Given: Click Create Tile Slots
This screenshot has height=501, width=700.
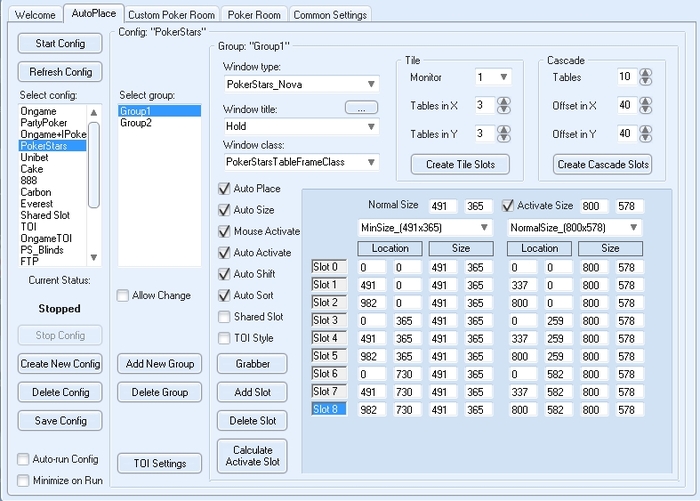Looking at the screenshot, I should pyautogui.click(x=460, y=164).
